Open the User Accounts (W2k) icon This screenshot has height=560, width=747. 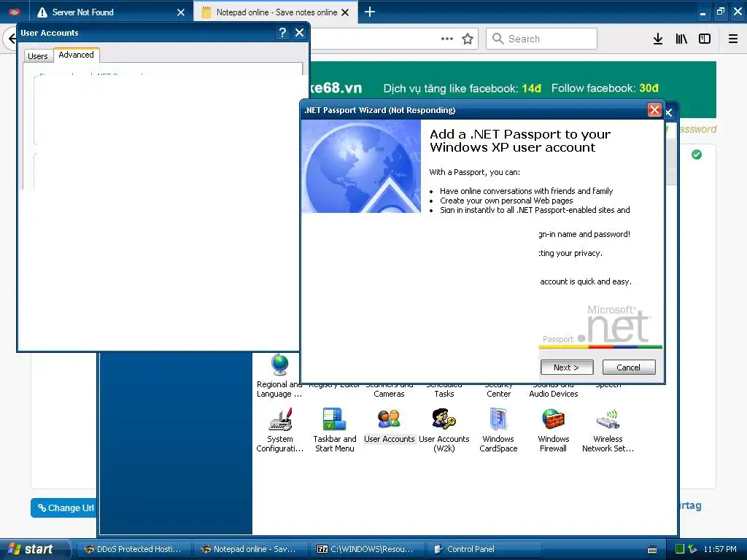point(444,430)
